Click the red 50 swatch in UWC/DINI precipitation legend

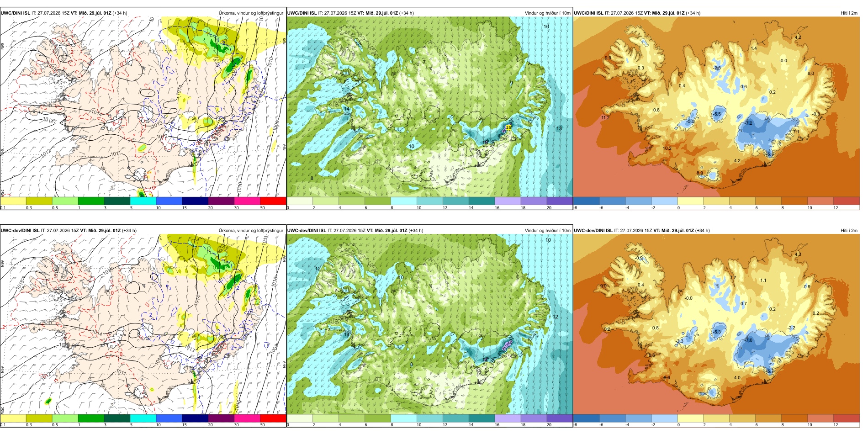pyautogui.click(x=273, y=201)
